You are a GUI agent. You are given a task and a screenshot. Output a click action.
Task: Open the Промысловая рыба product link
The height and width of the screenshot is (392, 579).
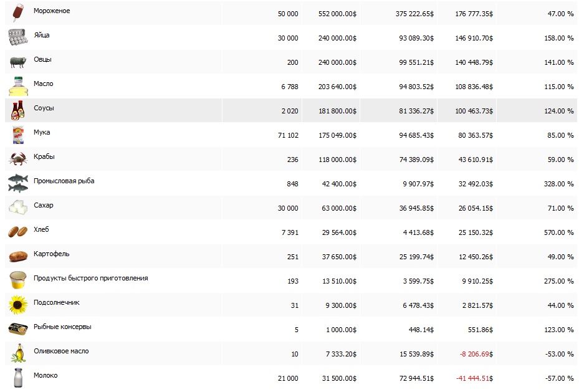coord(64,181)
